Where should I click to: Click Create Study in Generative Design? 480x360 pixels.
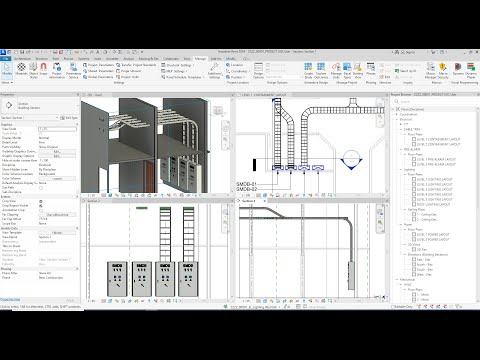[308, 70]
